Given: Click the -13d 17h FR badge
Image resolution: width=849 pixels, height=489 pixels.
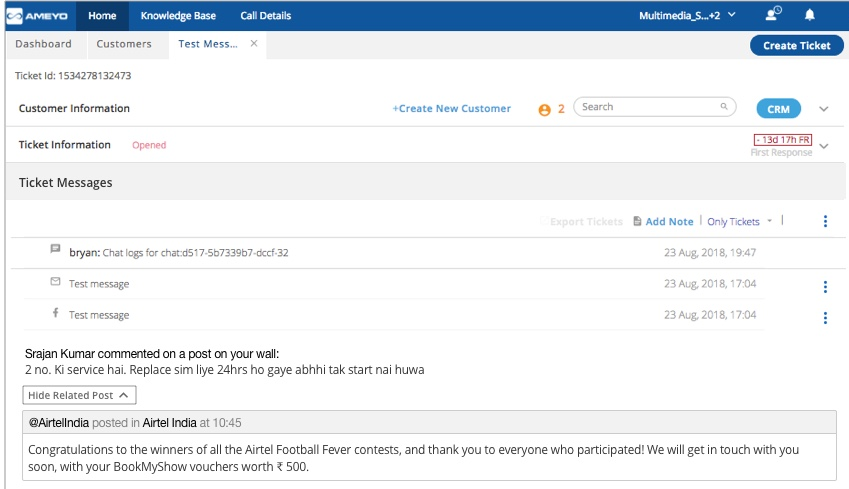Looking at the screenshot, I should [782, 140].
